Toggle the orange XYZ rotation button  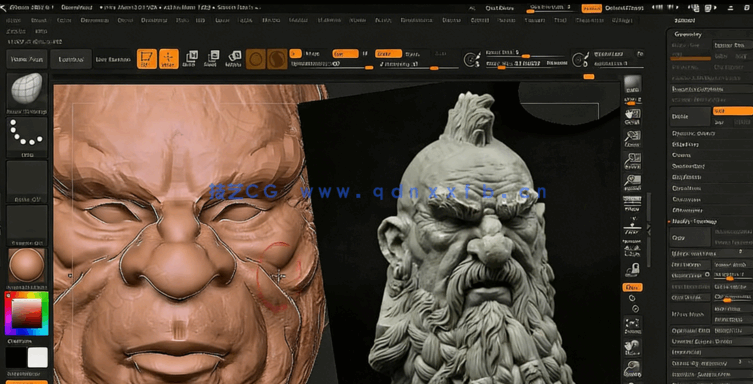(x=632, y=288)
